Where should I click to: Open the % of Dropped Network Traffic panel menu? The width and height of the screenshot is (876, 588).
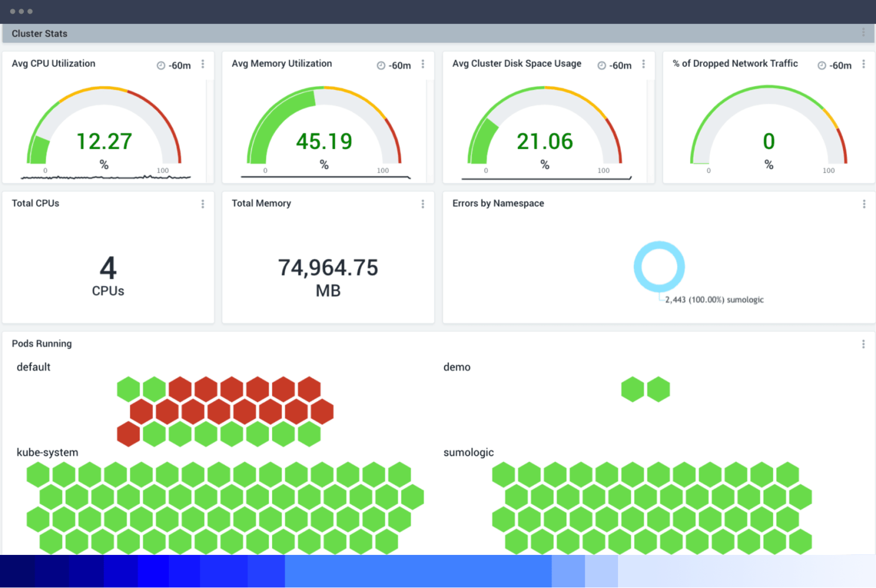[x=863, y=65]
